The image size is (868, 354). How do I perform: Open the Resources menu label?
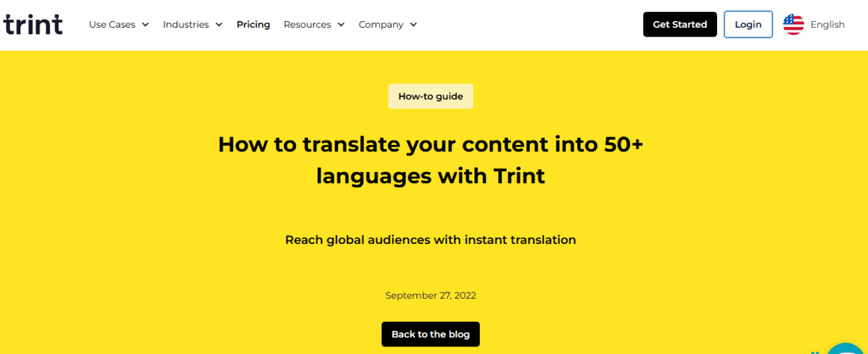coord(307,25)
